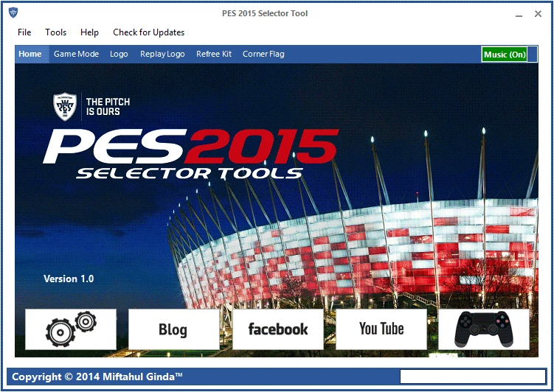Open the File menu
554x392 pixels.
pyautogui.click(x=24, y=32)
